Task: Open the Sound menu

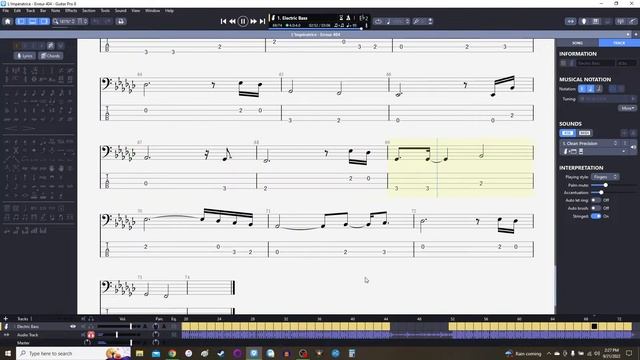Action: (x=120, y=11)
